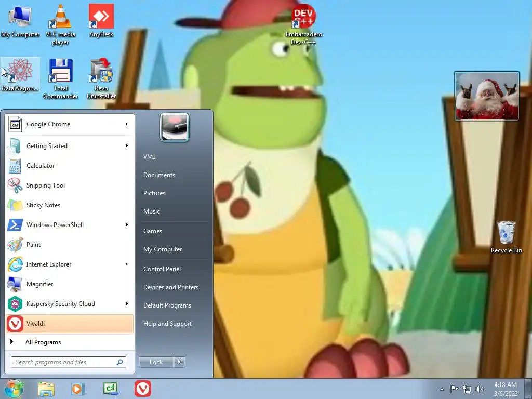
Task: Launch Sticky Notes label in Start menu
Action: click(x=43, y=205)
